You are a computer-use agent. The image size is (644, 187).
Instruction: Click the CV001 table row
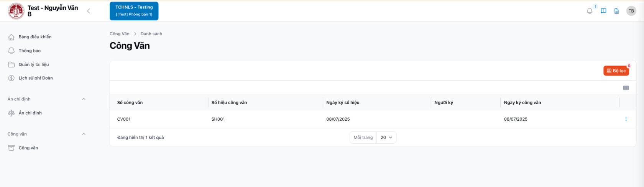pos(268,119)
